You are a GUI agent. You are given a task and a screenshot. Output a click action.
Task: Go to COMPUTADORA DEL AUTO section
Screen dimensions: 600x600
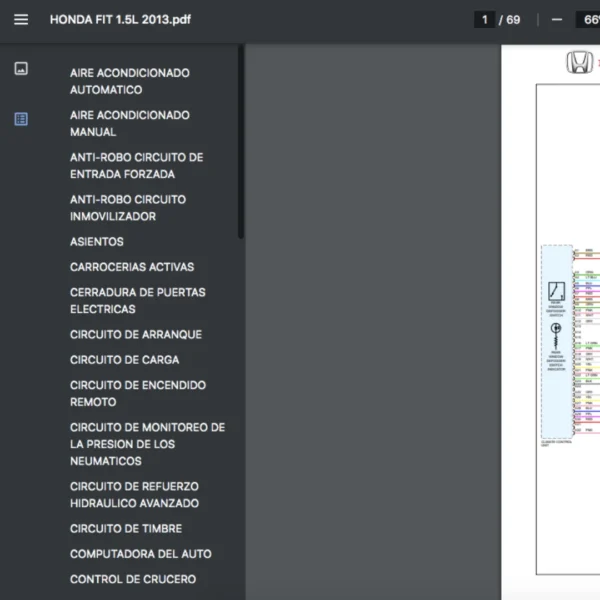point(140,554)
